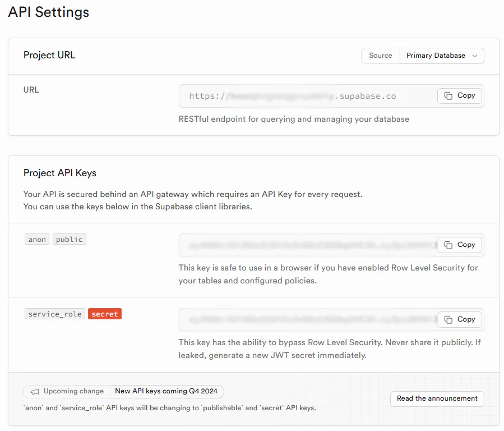Click the anon tag badge
Image resolution: width=504 pixels, height=431 pixels.
tap(37, 239)
